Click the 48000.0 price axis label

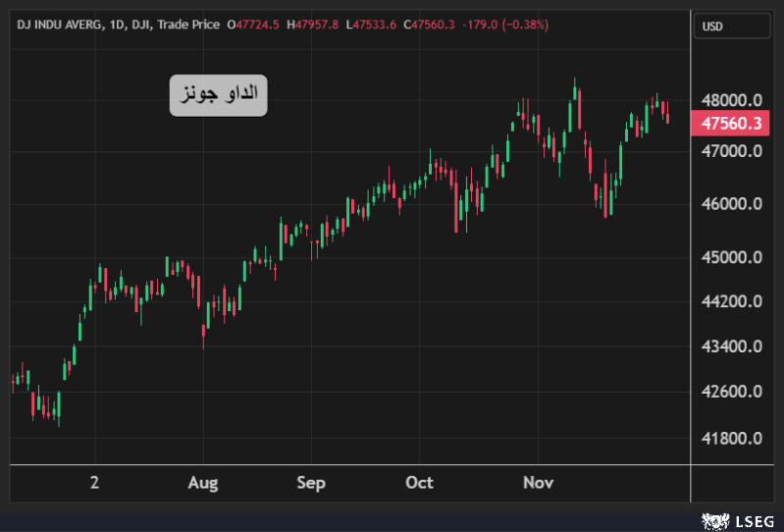click(x=730, y=100)
